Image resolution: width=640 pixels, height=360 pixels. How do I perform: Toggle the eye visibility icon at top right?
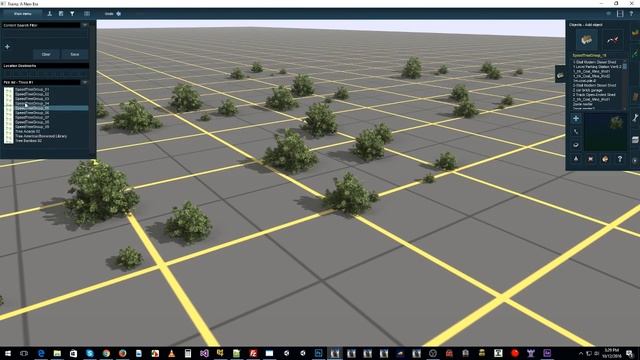coord(609,13)
